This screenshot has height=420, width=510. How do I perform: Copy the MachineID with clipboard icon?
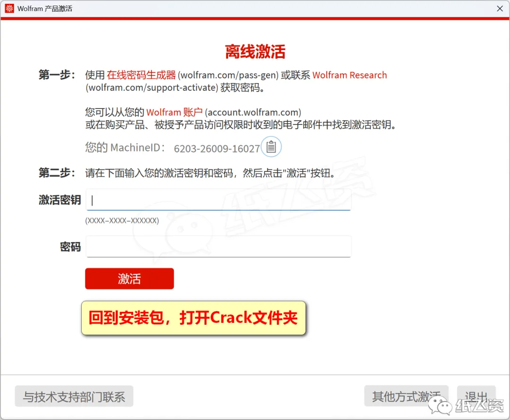[x=271, y=147]
